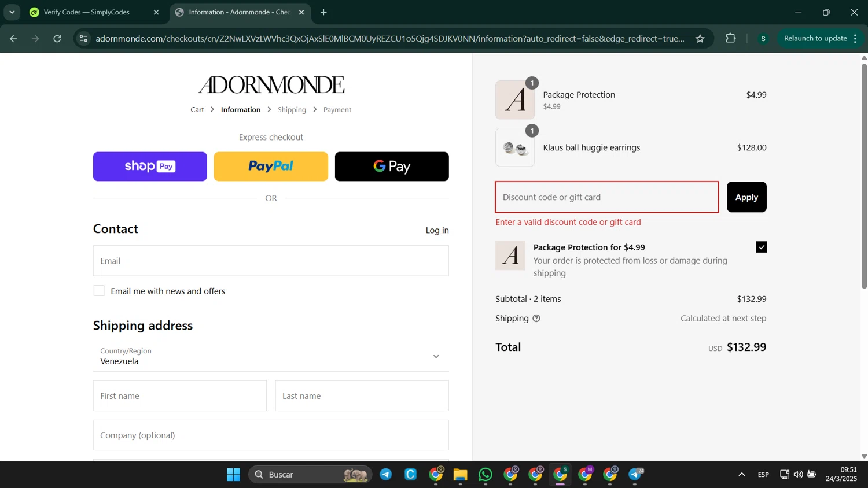Pay with Google Pay express checkout
The height and width of the screenshot is (488, 868).
[x=392, y=167]
